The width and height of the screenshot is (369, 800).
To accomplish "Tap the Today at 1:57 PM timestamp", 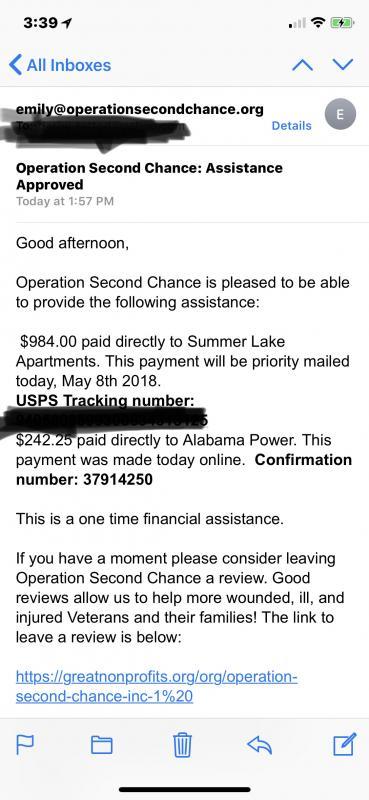I will point(65,201).
